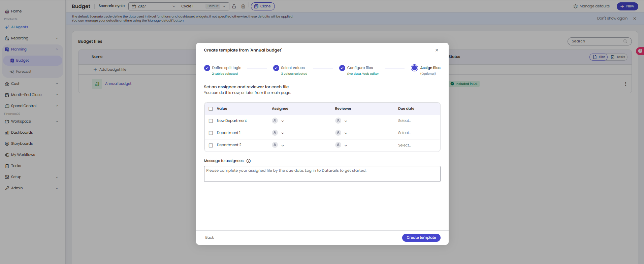
Task: Click the lock scenario cycle icon
Action: pos(234,6)
